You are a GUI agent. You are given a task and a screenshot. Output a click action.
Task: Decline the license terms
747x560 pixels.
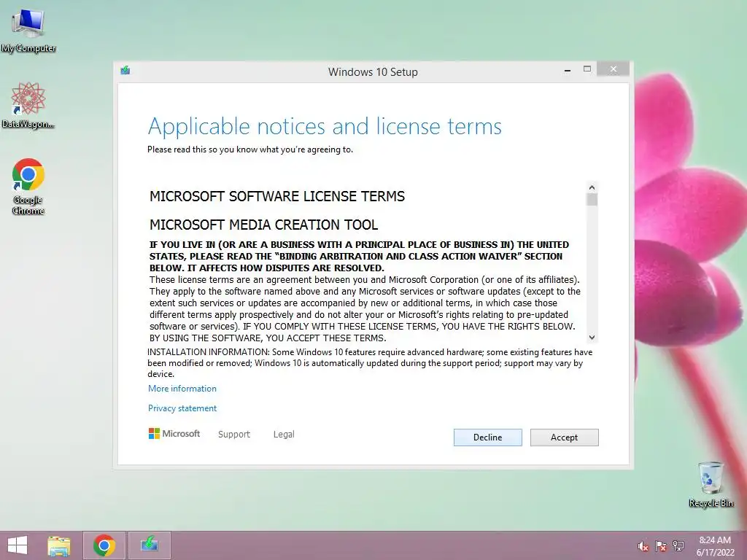[x=487, y=437]
